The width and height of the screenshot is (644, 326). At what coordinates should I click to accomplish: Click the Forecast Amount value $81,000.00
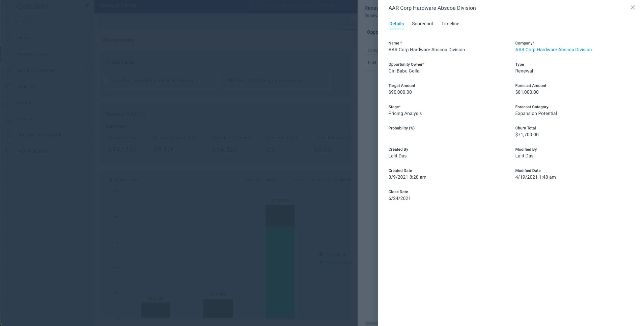(527, 92)
